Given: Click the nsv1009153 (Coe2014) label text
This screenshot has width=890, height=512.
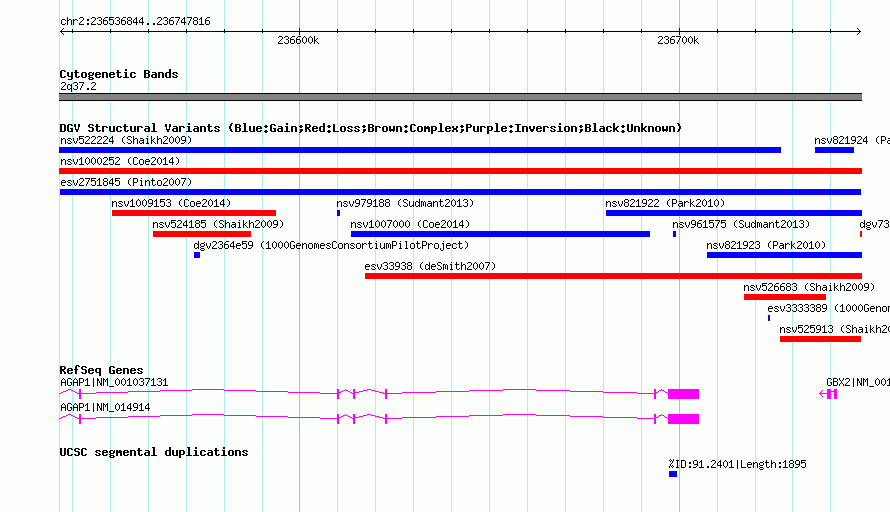Looking at the screenshot, I should pos(171,203).
